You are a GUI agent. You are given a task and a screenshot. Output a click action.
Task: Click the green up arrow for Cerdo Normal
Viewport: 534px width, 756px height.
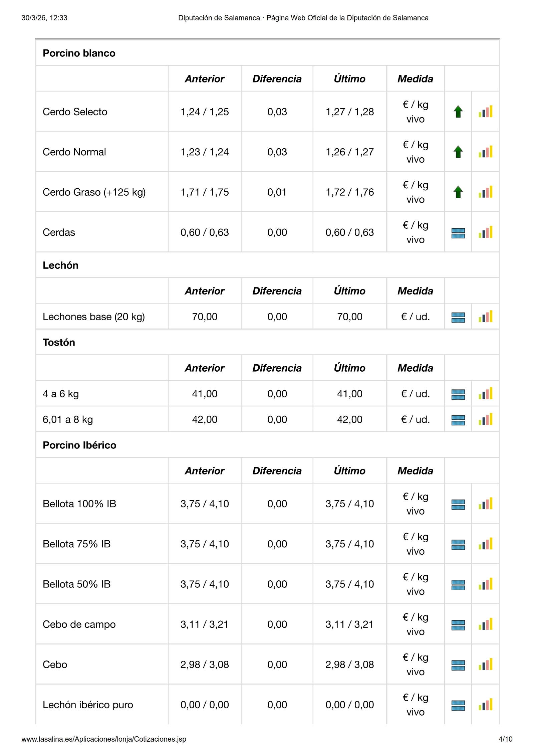pos(458,152)
